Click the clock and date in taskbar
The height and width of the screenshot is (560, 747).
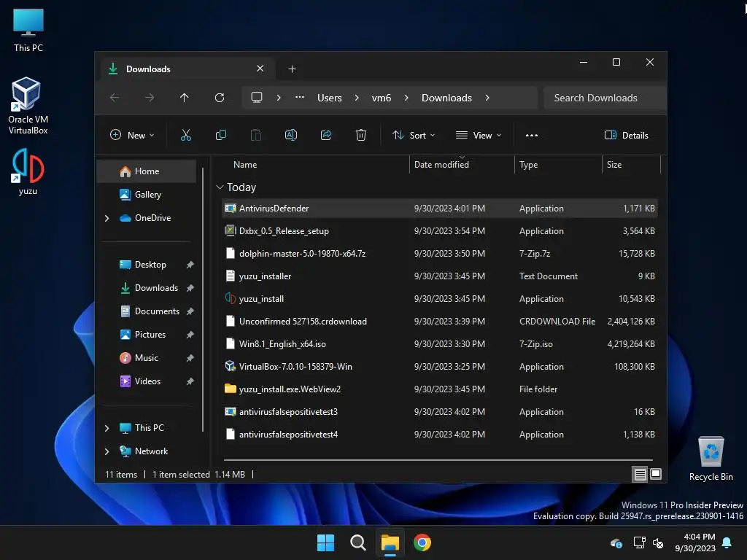[695, 542]
